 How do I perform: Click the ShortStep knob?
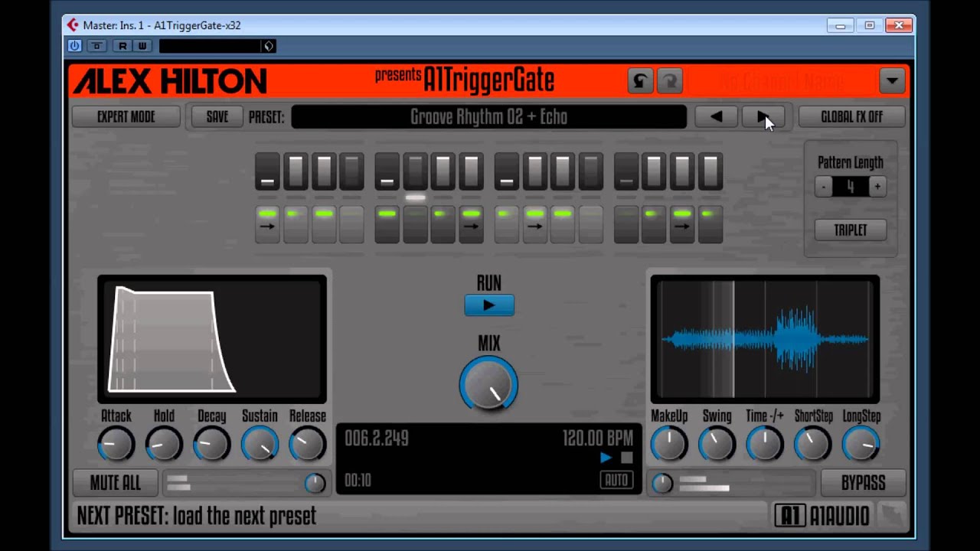812,444
